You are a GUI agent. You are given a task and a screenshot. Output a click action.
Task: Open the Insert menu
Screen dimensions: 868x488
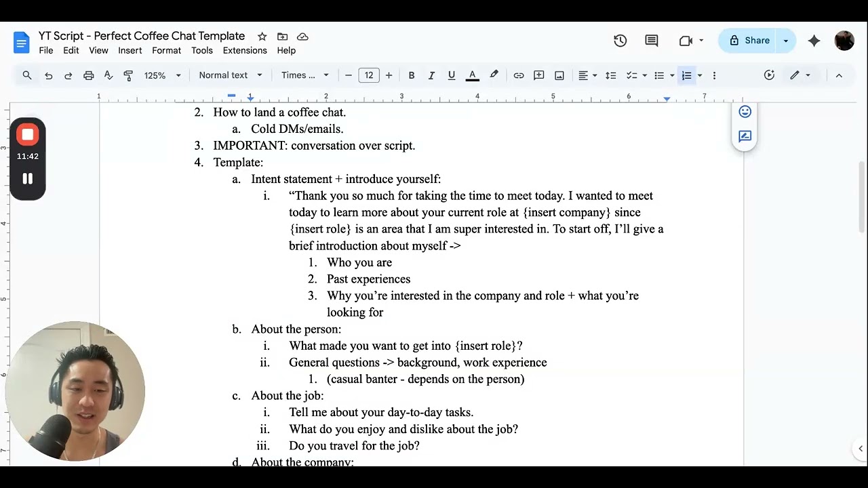(x=130, y=51)
